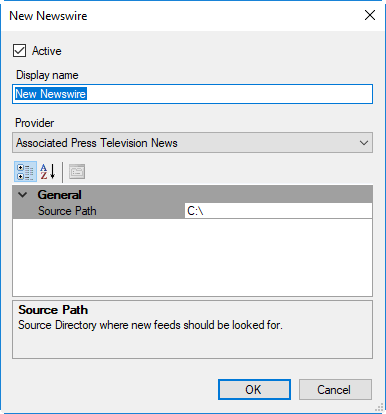Click the Provider label
Screen dimensions: 386x414
[35, 123]
